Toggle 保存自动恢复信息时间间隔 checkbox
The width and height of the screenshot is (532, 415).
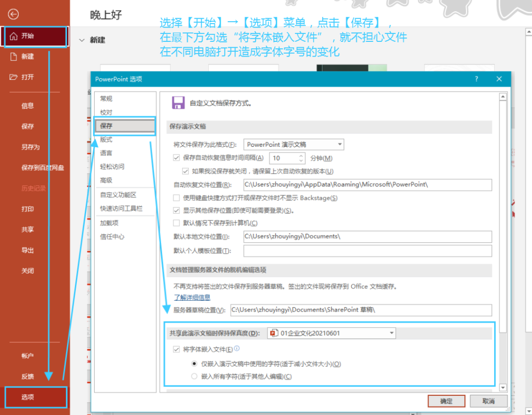point(176,158)
